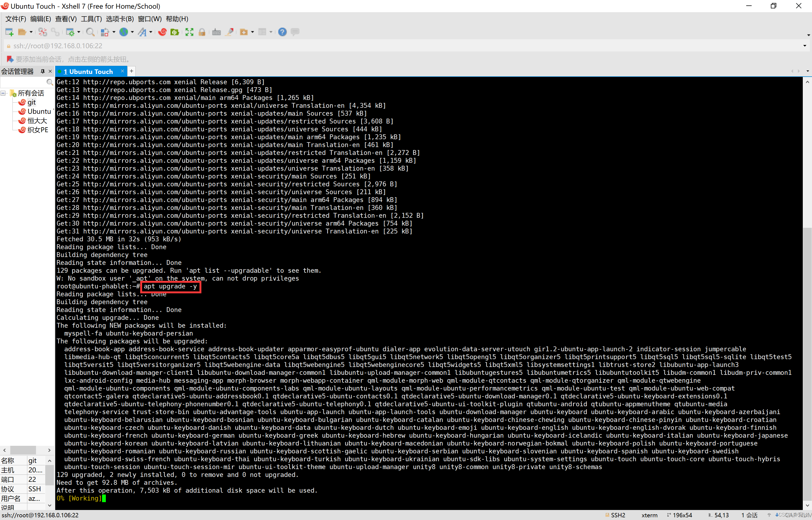Expand the encoding dropdown arrow
Screen dimensions: 812x520
[132, 32]
